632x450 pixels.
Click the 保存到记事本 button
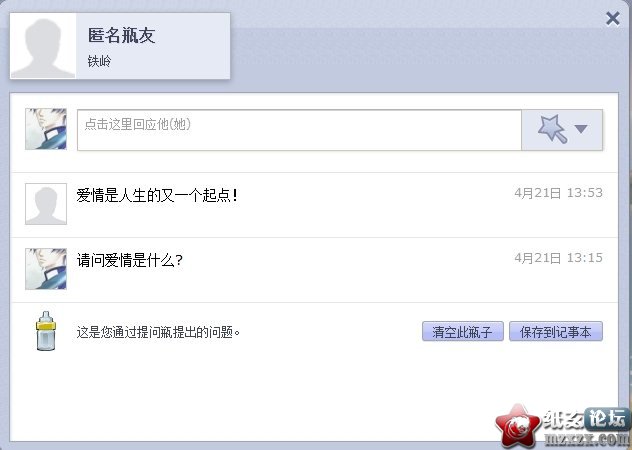(556, 331)
